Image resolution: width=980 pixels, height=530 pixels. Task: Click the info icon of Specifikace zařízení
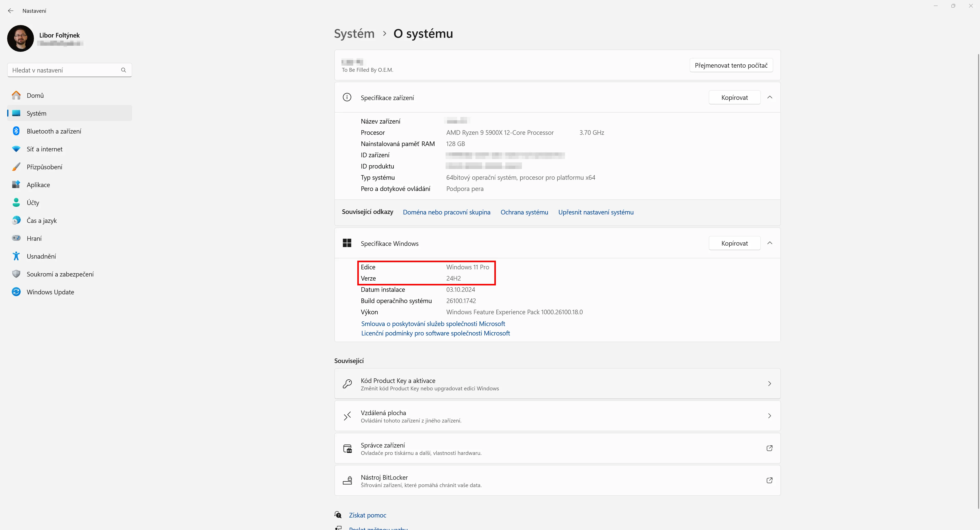tap(347, 98)
